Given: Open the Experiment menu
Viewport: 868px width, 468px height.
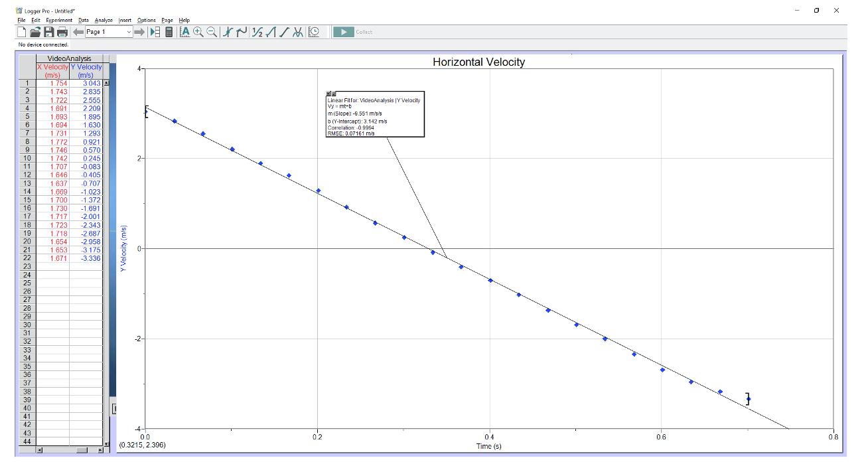Looking at the screenshot, I should tap(58, 20).
